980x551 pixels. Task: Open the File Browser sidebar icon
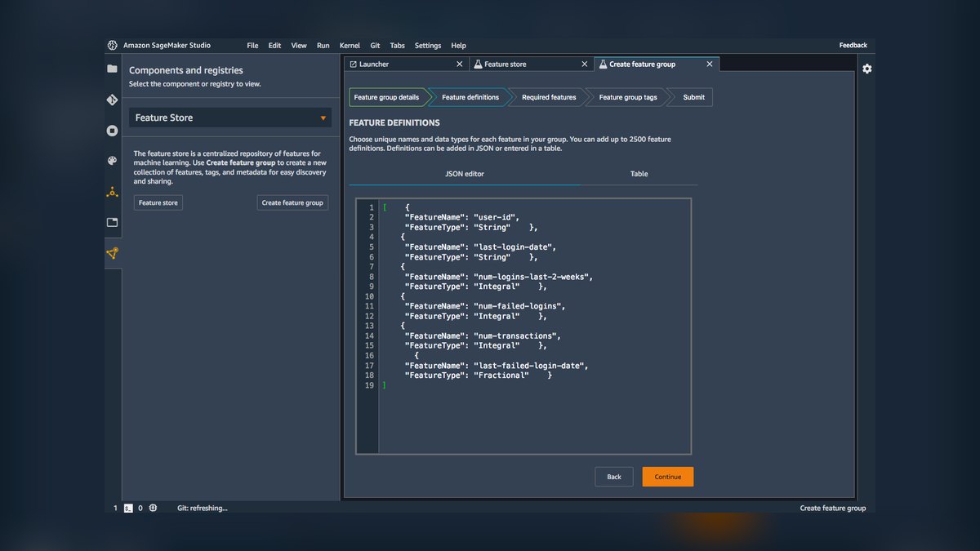(x=113, y=69)
